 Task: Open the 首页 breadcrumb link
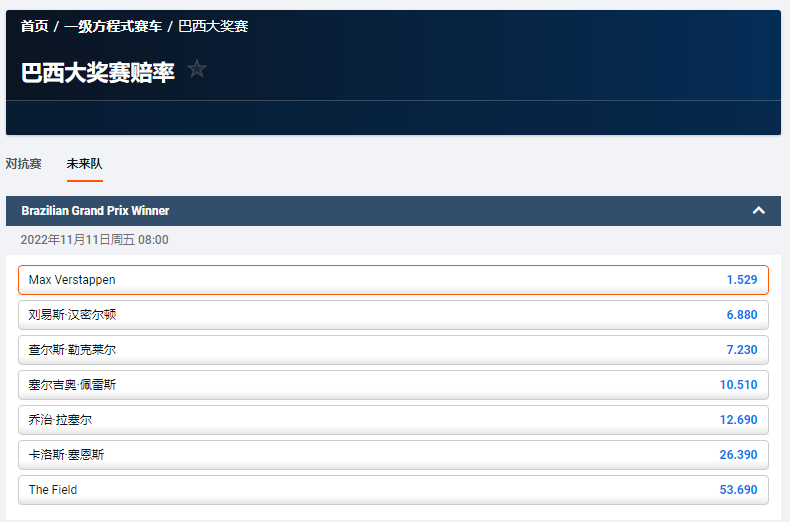pyautogui.click(x=34, y=26)
